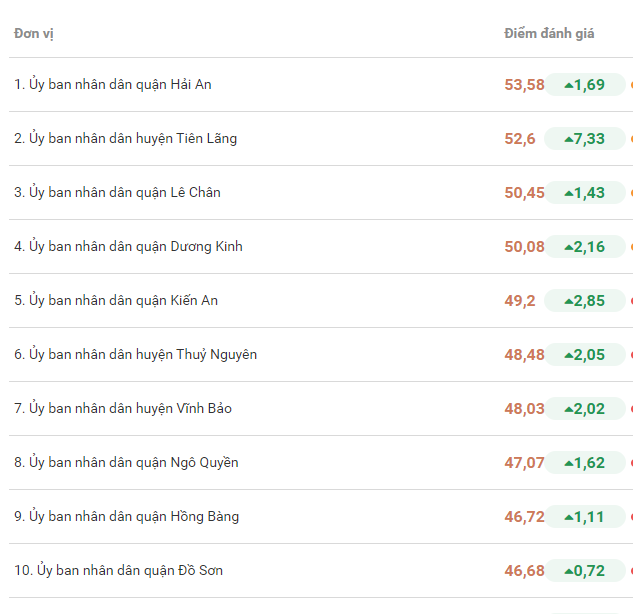Sort by the Điểm đánh giá column header
This screenshot has height=614, width=633.
pos(549,34)
